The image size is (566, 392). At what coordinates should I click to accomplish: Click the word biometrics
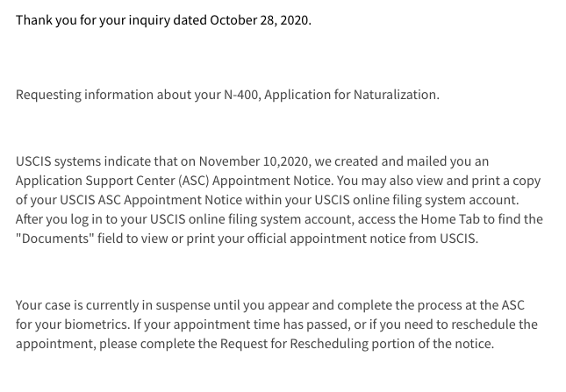(97, 324)
